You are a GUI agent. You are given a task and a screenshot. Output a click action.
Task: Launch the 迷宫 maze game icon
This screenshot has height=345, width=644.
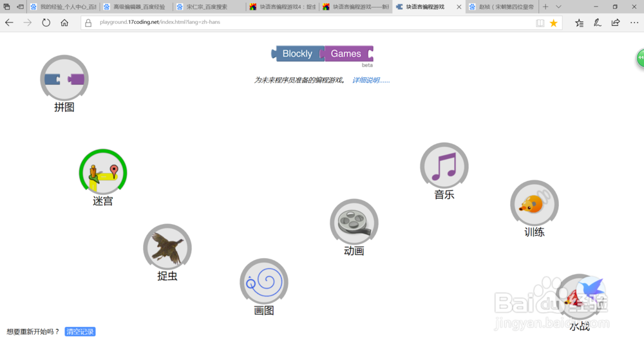point(103,172)
